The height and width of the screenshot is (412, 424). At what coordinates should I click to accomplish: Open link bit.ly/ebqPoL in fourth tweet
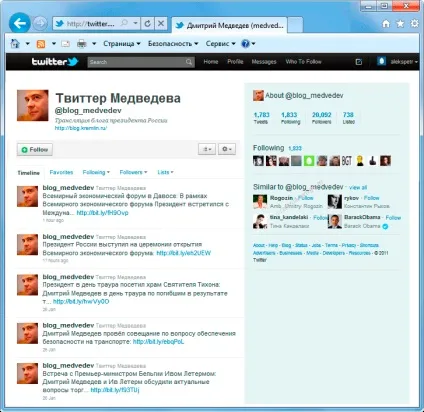coord(158,342)
